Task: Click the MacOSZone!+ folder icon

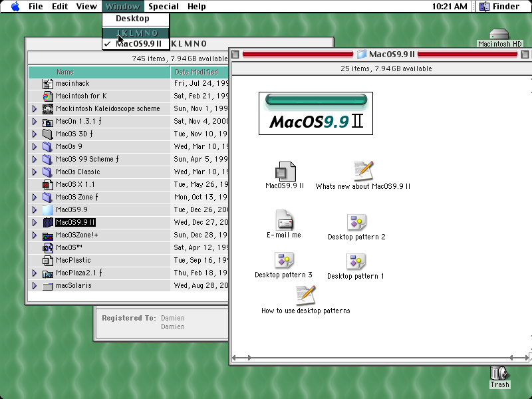Action: (47, 235)
